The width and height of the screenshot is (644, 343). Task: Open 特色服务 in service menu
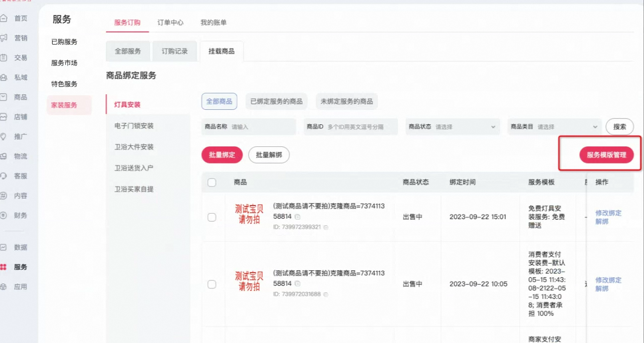point(64,84)
